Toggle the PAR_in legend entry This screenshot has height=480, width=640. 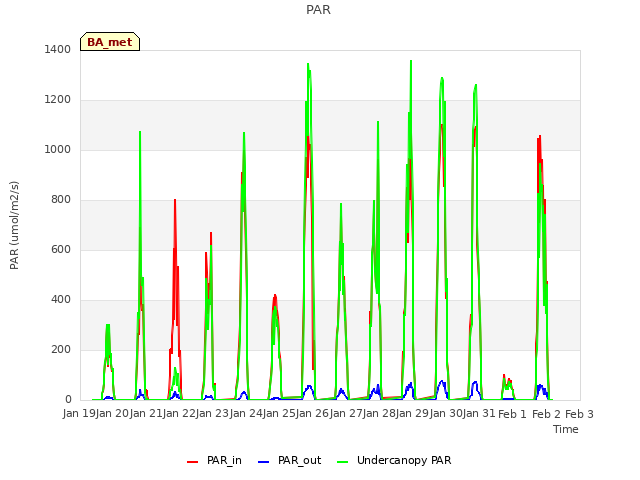click(x=214, y=460)
